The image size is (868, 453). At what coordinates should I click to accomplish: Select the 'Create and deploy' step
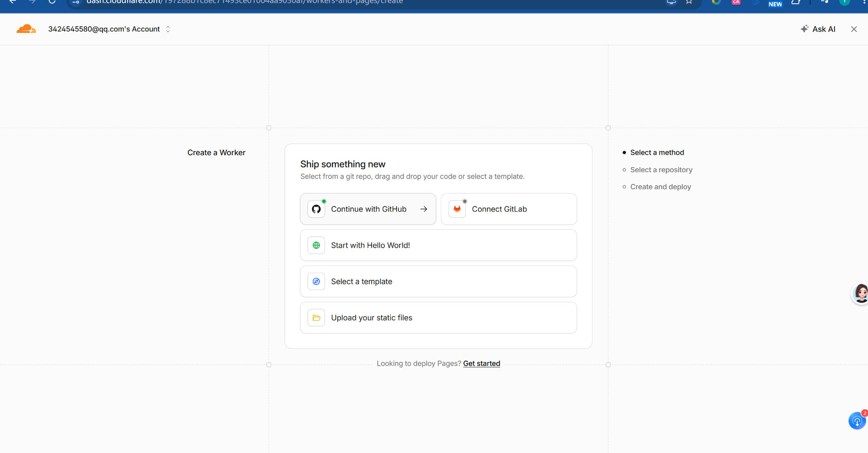(660, 187)
